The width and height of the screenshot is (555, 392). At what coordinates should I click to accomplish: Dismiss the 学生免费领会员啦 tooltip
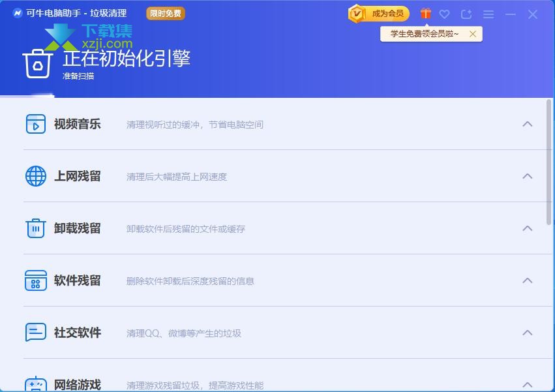click(473, 34)
